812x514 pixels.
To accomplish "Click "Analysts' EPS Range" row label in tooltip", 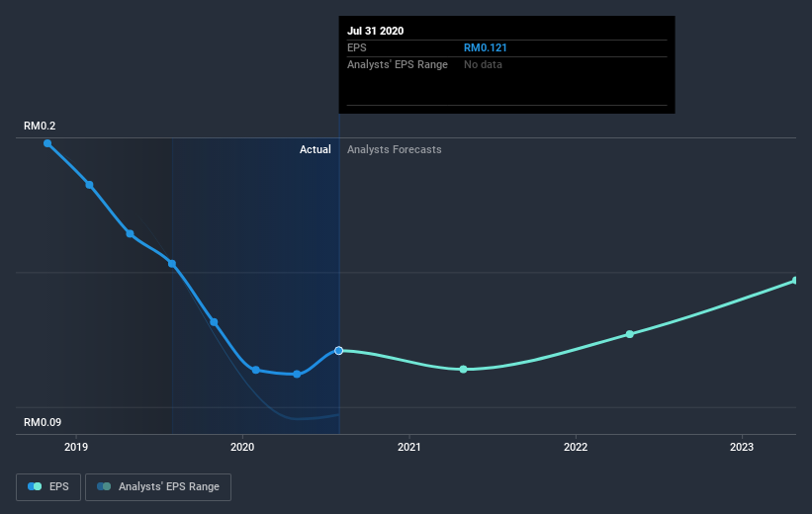I will [398, 64].
